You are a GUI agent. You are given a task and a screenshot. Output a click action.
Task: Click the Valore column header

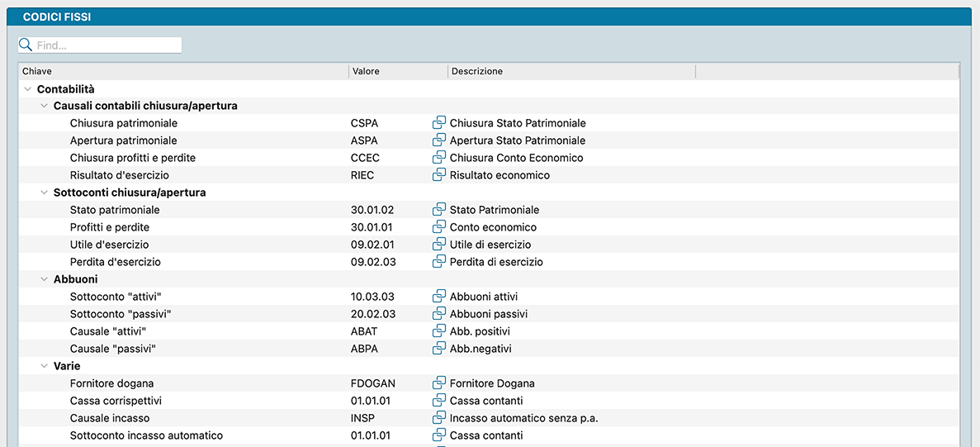point(397,72)
